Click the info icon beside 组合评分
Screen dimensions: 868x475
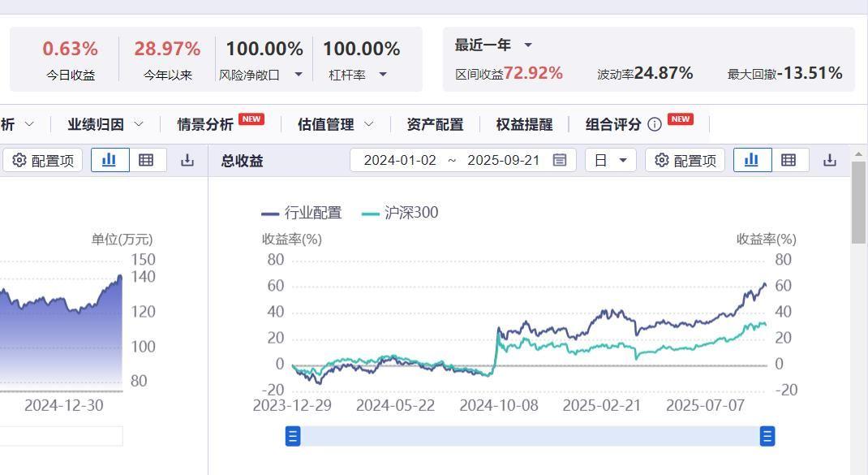pyautogui.click(x=655, y=124)
